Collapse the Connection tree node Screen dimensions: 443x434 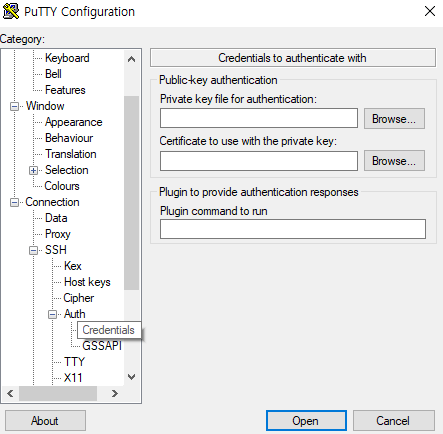coord(14,203)
